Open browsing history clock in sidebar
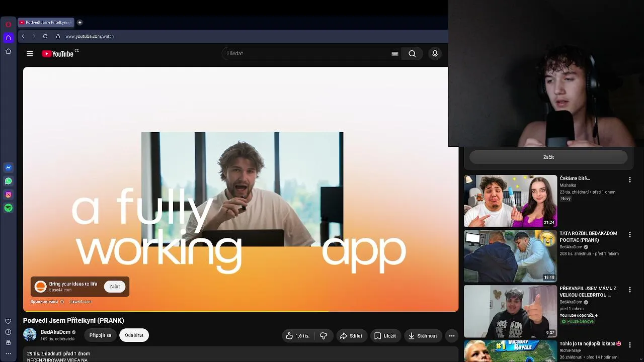This screenshot has width=644, height=362. coord(8,332)
